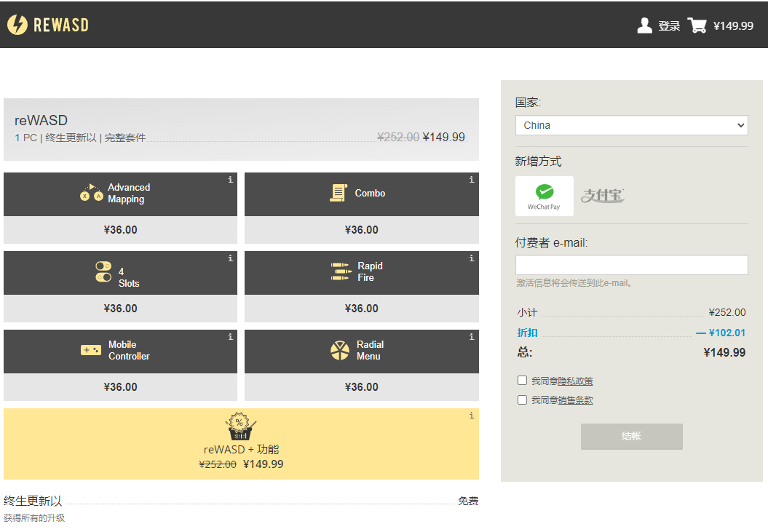The width and height of the screenshot is (768, 532).
Task: Open info for the reWASD bundle offer
Action: tap(472, 416)
